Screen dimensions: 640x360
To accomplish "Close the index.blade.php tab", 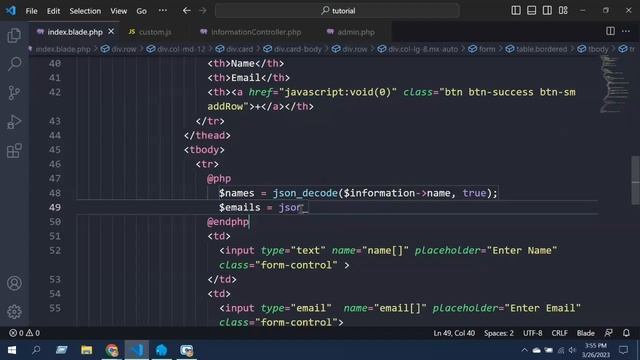I will [111, 31].
